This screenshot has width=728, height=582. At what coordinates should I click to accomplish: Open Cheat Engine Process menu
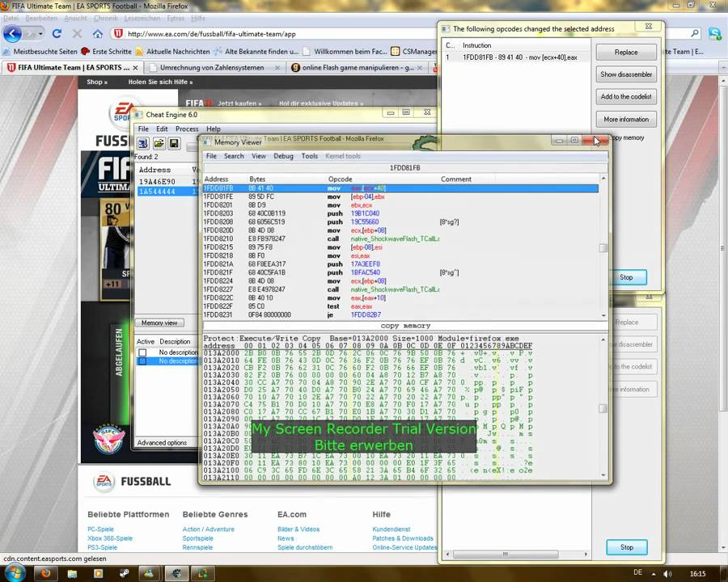pyautogui.click(x=187, y=129)
